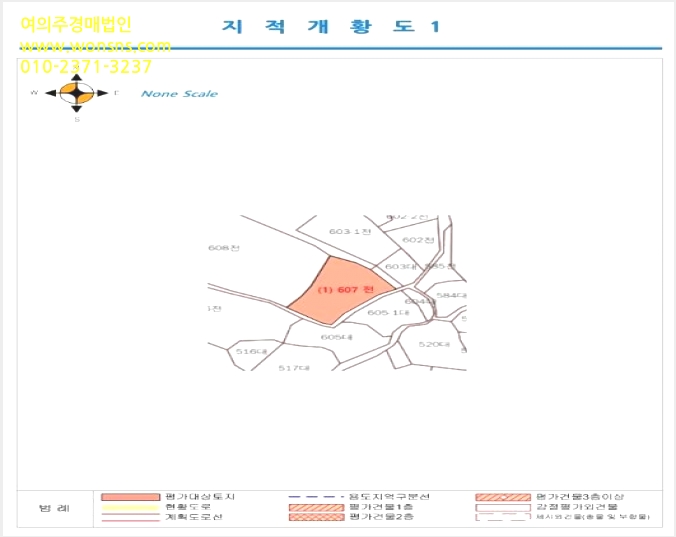
Task: Click parcel label '605대'
Action: click(x=337, y=337)
